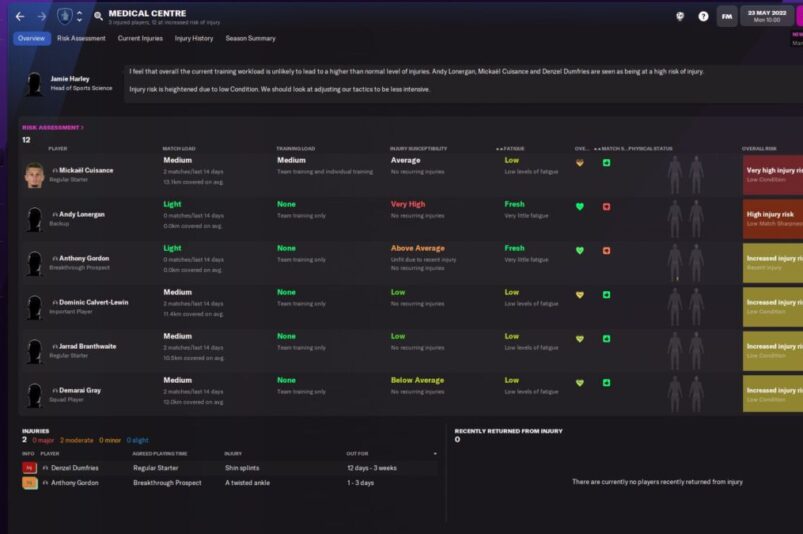Open Jarrad Branthwaite player profile
This screenshot has width=803, height=534.
click(x=87, y=347)
